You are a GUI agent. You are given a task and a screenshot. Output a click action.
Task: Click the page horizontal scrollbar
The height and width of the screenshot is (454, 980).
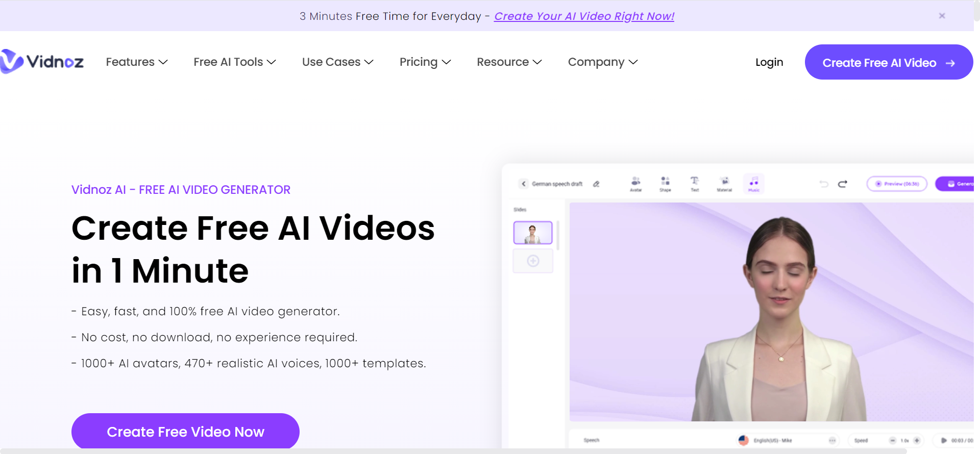(453, 451)
